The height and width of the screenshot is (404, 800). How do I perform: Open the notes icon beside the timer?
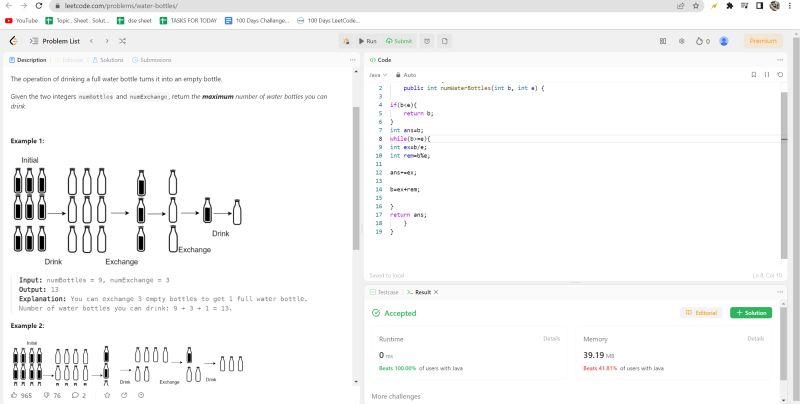pos(445,41)
